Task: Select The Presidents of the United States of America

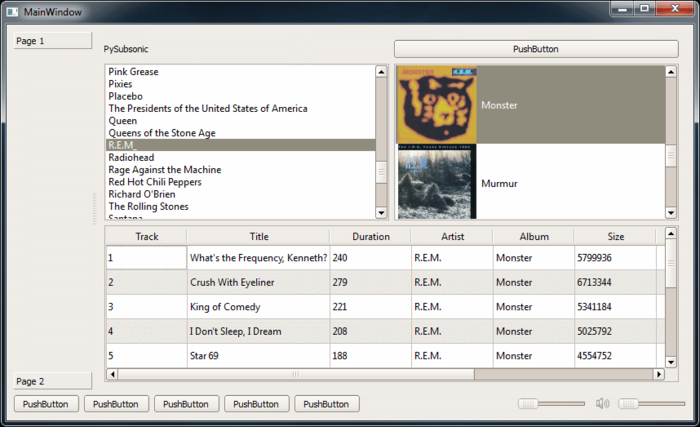Action: 241,109
